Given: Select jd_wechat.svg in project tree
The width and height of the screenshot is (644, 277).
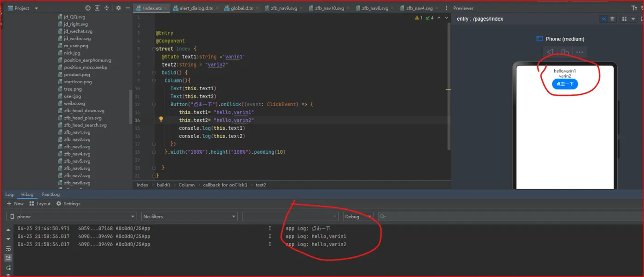Looking at the screenshot, I should click(x=75, y=31).
